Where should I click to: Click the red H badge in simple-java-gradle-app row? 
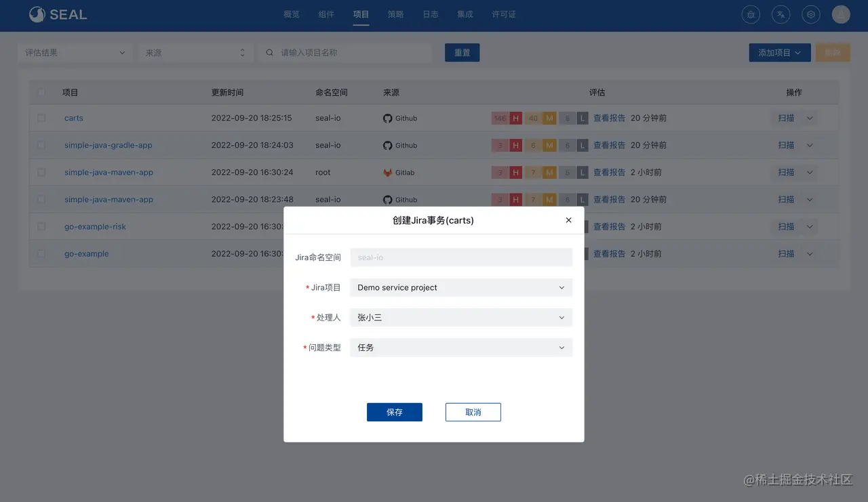point(516,145)
